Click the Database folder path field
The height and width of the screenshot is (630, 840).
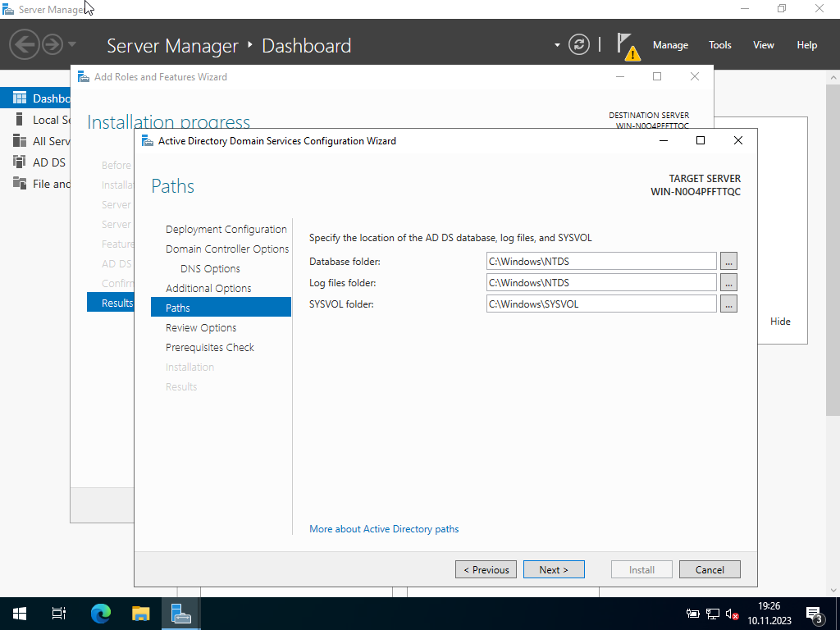pos(601,262)
